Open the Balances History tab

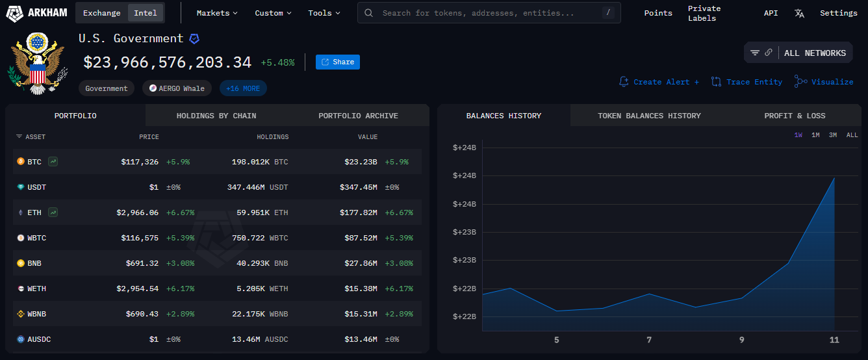pos(504,116)
